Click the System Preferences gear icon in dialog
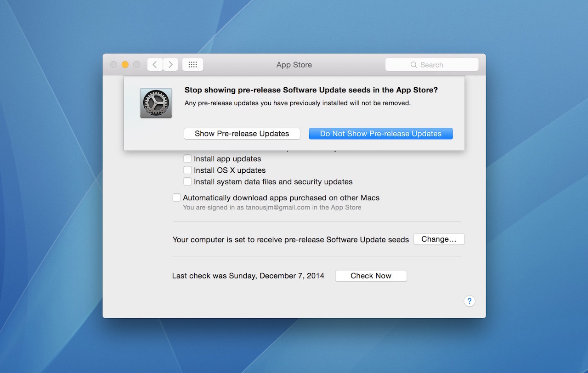This screenshot has width=588, height=373. pyautogui.click(x=156, y=103)
